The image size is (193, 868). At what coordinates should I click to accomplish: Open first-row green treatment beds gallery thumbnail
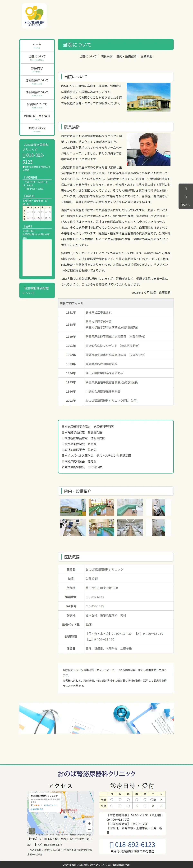[x=130, y=507]
